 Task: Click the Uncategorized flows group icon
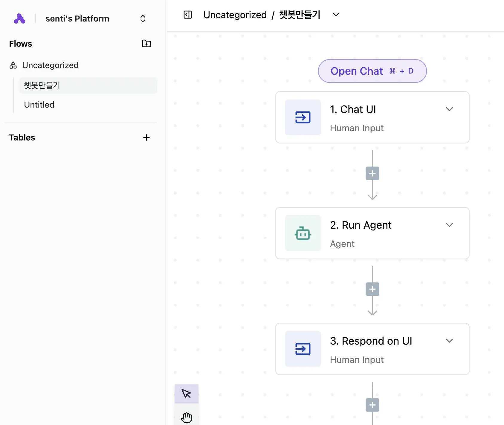tap(13, 65)
